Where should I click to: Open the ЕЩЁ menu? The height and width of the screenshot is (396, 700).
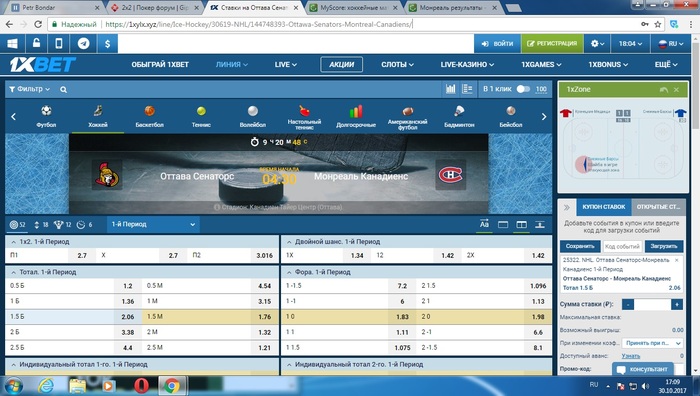click(x=666, y=65)
